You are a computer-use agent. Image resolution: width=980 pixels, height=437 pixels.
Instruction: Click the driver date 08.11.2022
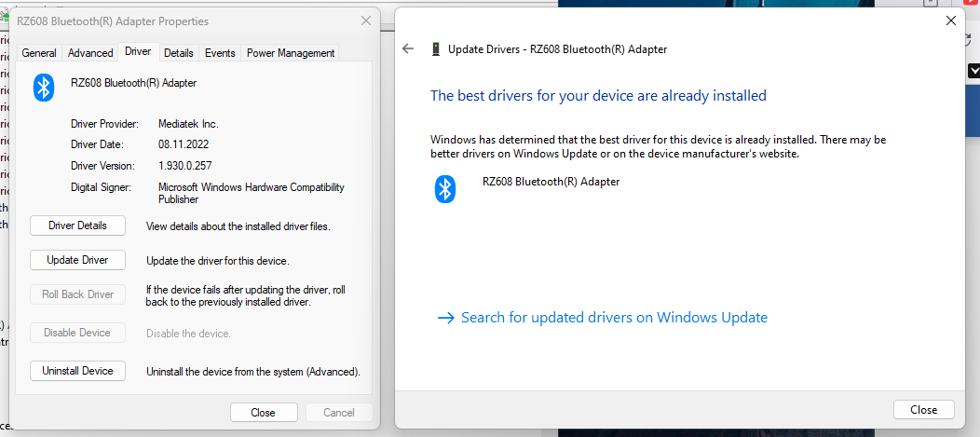click(184, 144)
